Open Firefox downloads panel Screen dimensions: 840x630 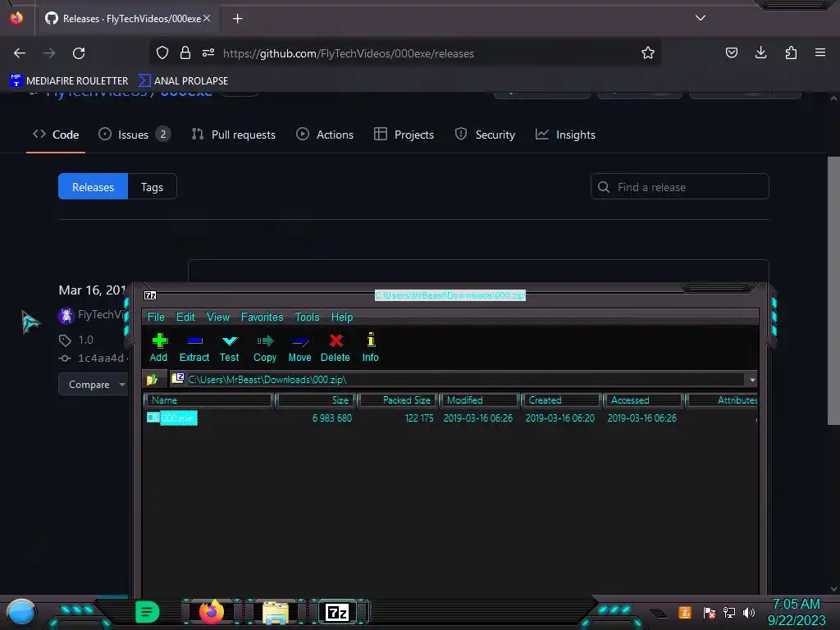pos(760,52)
